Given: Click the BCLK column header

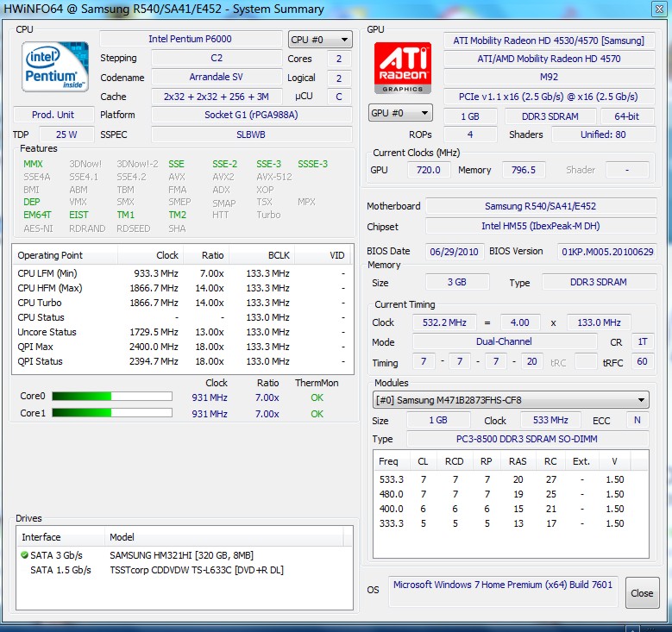Looking at the screenshot, I should (262, 255).
